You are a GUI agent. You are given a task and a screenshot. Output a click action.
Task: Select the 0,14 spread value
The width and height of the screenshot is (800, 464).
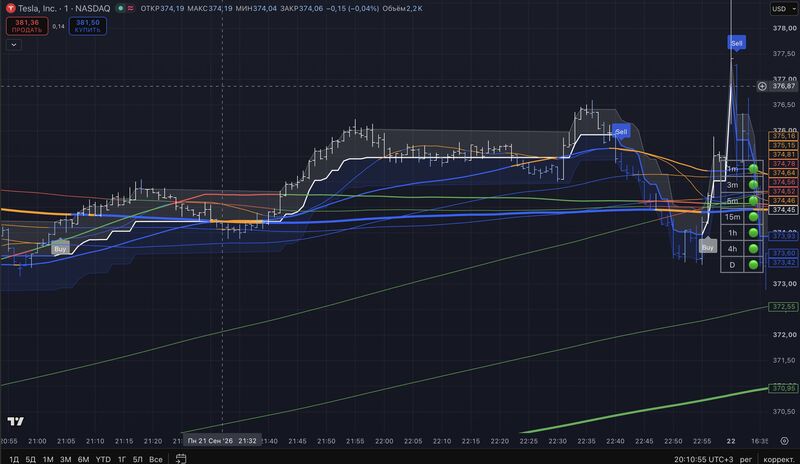pos(59,27)
